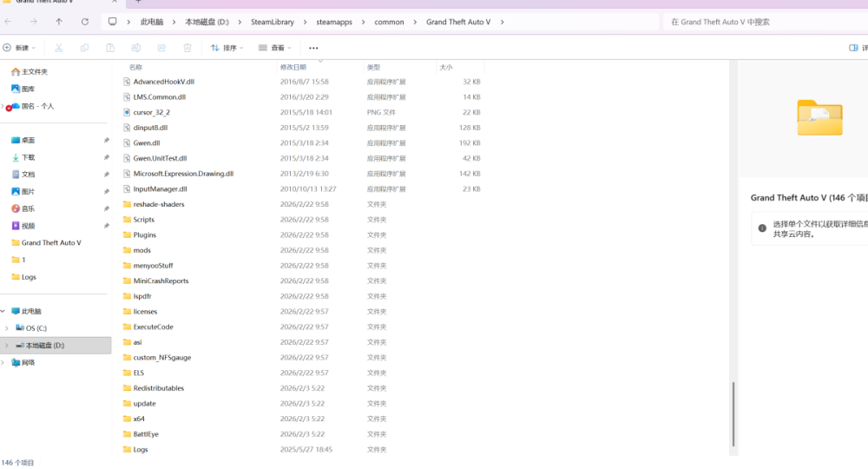The image size is (868, 469).
Task: Click the Delete trash icon
Action: click(x=187, y=48)
